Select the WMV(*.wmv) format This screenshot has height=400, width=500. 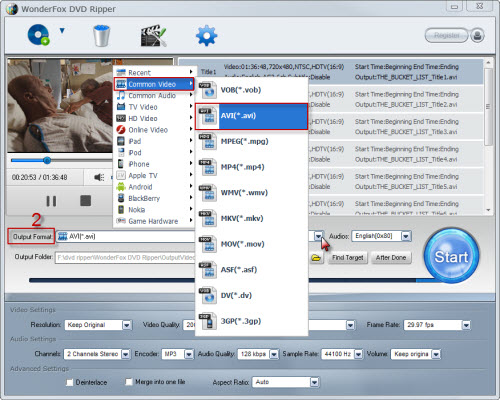pyautogui.click(x=251, y=193)
